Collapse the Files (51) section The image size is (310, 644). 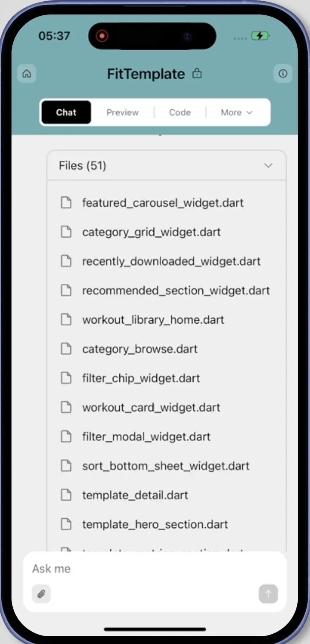click(268, 165)
